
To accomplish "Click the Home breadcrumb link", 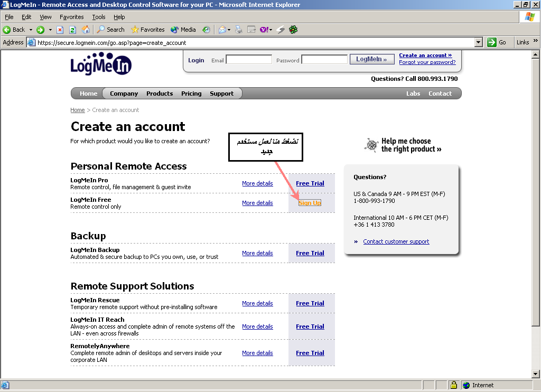I will pos(77,110).
